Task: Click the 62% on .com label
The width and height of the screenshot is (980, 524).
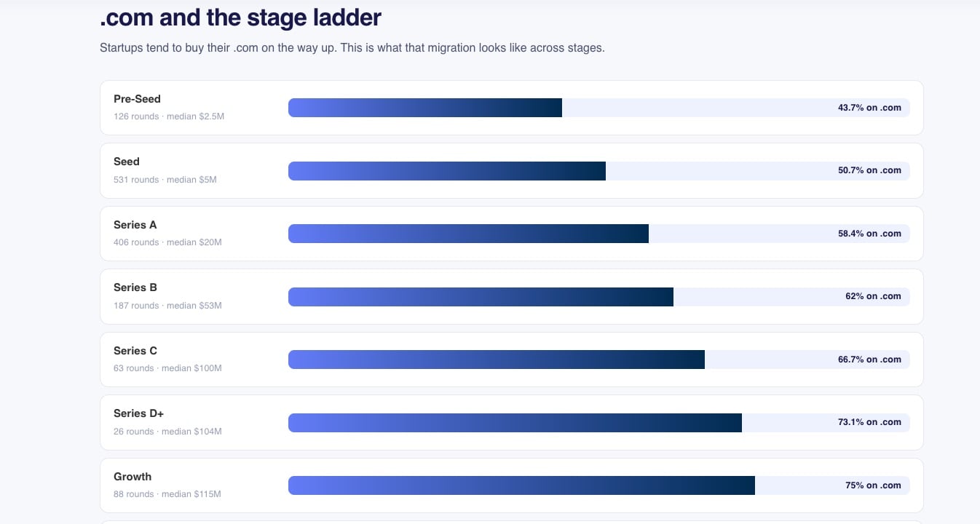Action: [873, 296]
